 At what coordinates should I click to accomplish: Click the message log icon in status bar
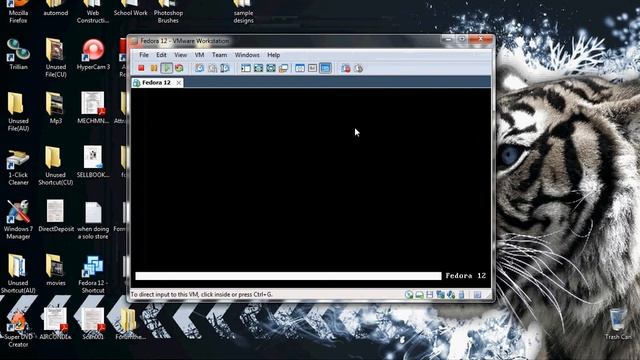[x=477, y=294]
